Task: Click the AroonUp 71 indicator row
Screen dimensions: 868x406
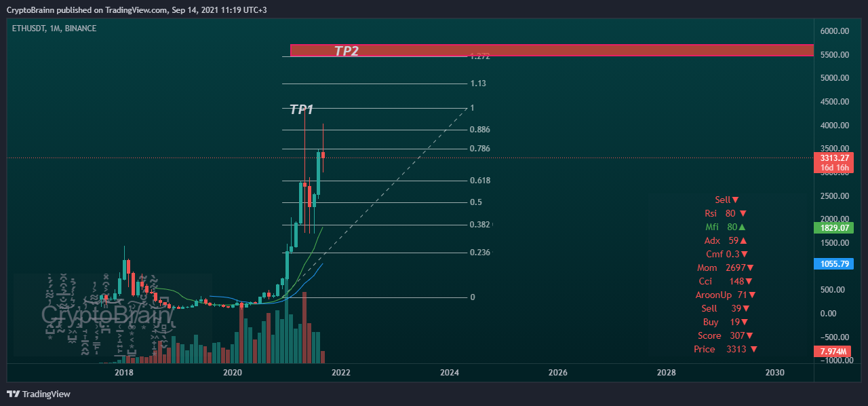Action: 726,295
